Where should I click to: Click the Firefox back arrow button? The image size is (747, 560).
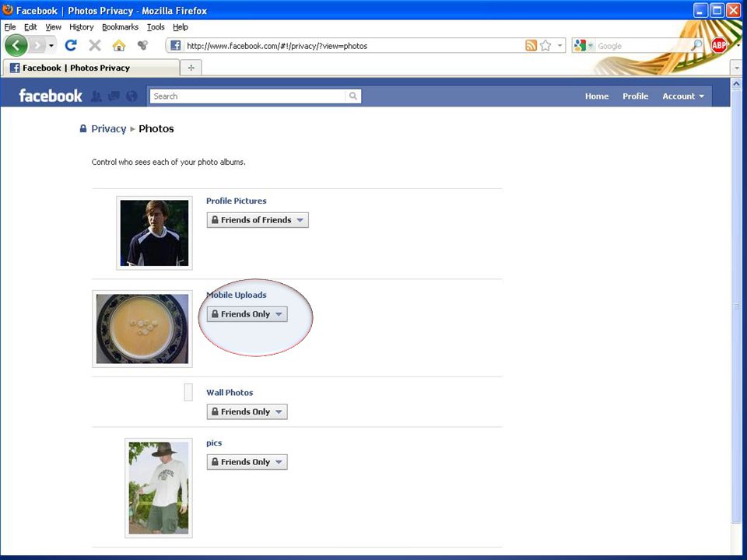(x=16, y=46)
